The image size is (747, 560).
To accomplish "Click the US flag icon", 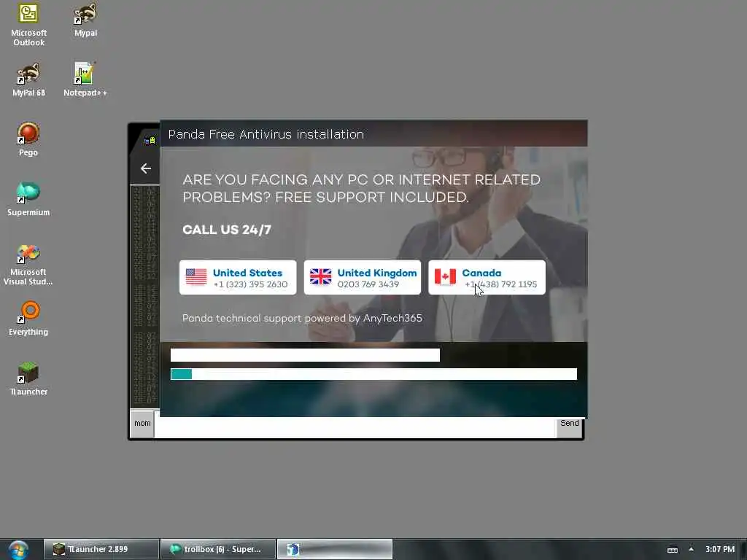I will coord(196,276).
